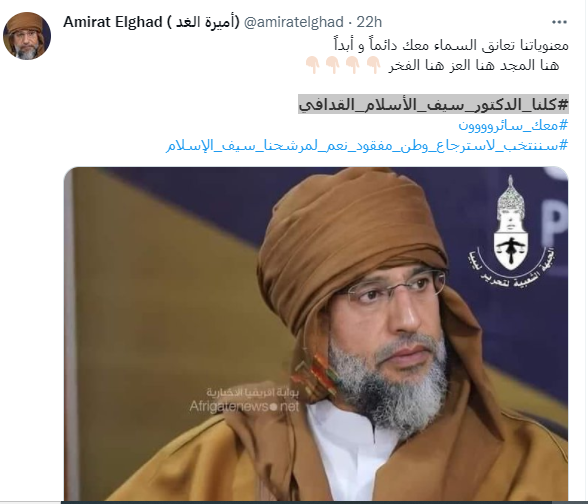Viewport: 588px width, 504px height.
Task: Click the Arabic watermark text above Afrigatenews
Action: pos(253,393)
